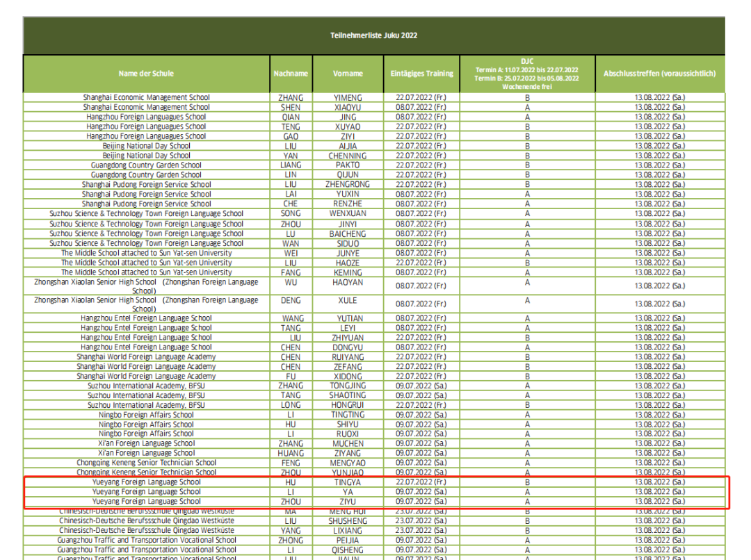Click the 'Eintägiges Training' column header
The width and height of the screenshot is (751, 560).
(421, 74)
